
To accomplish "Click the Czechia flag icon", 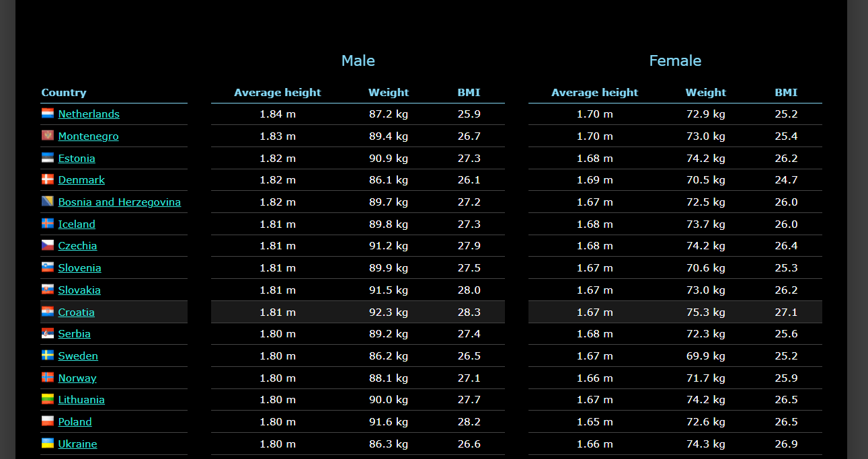I will (48, 245).
